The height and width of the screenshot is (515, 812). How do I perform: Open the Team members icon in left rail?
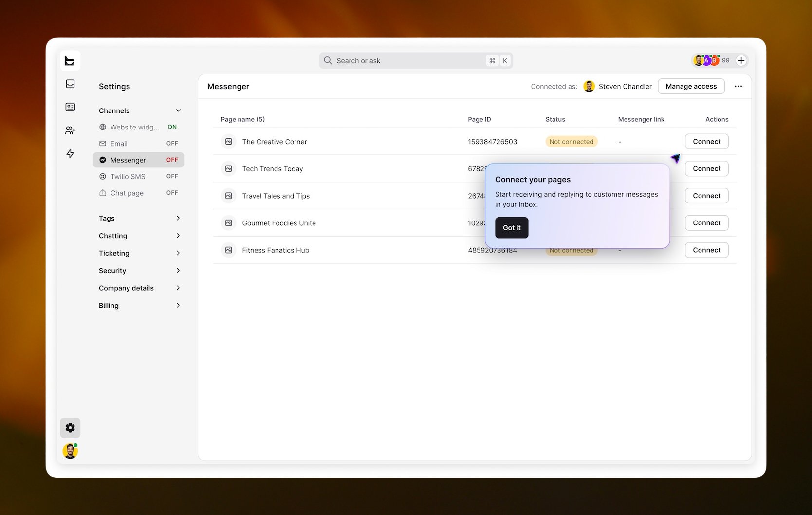click(x=70, y=130)
